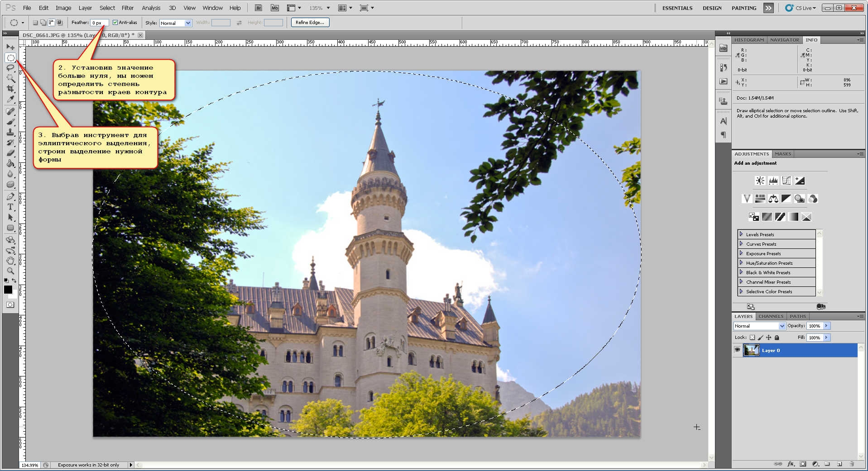This screenshot has width=868, height=471.
Task: Select the Move tool
Action: coord(10,47)
